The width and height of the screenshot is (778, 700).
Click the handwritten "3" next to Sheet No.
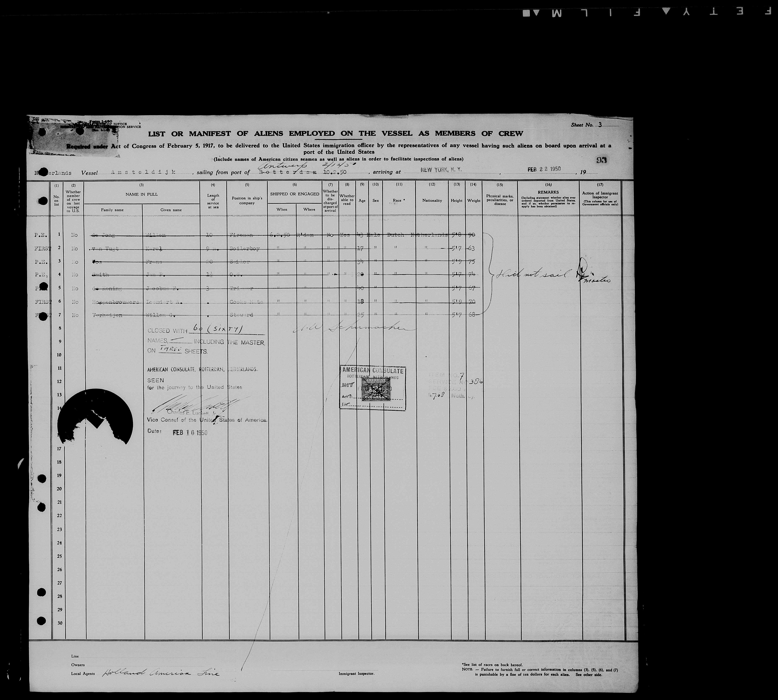pyautogui.click(x=600, y=125)
